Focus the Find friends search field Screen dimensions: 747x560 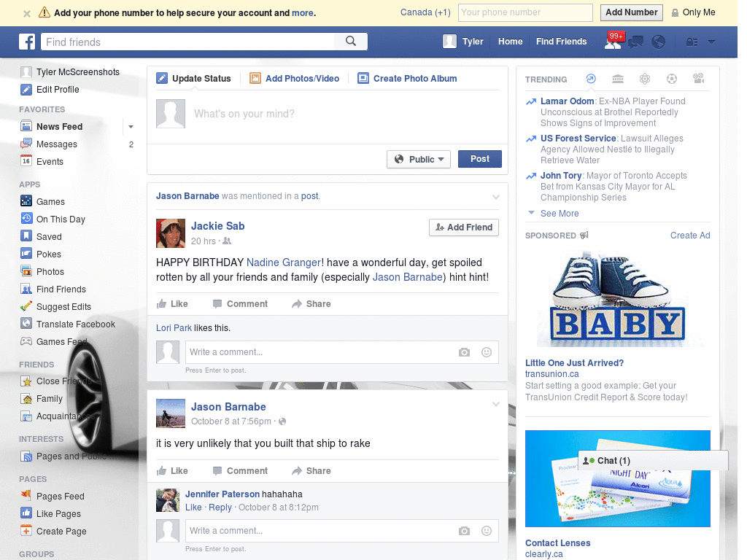[187, 42]
